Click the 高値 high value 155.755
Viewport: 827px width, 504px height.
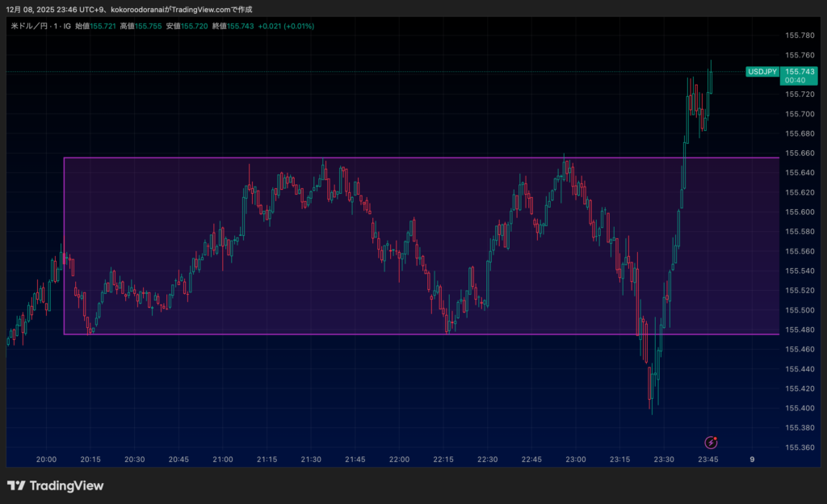click(149, 26)
